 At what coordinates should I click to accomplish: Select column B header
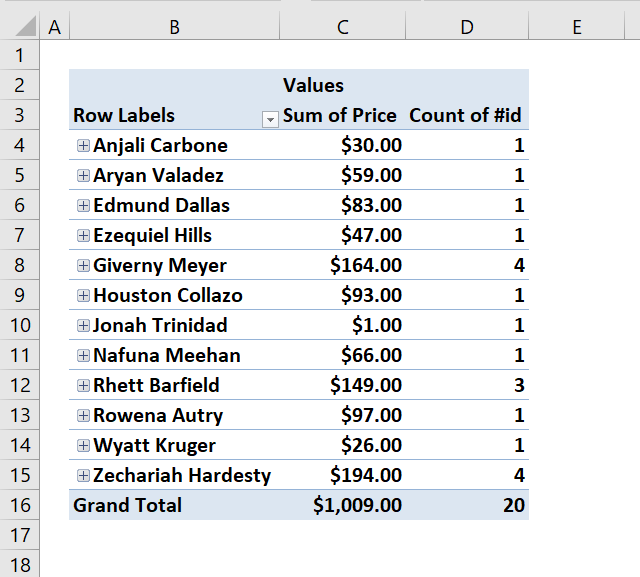(x=175, y=27)
